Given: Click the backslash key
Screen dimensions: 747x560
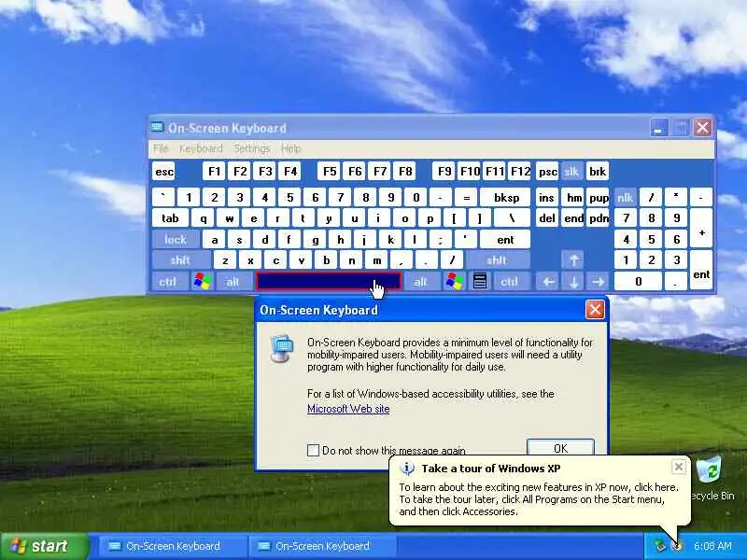Looking at the screenshot, I should point(512,218).
